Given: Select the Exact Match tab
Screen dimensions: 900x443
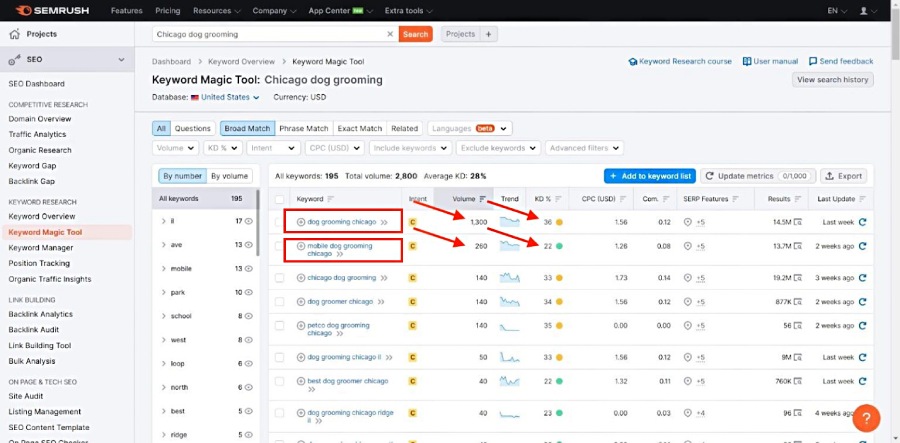Looking at the screenshot, I should point(359,129).
